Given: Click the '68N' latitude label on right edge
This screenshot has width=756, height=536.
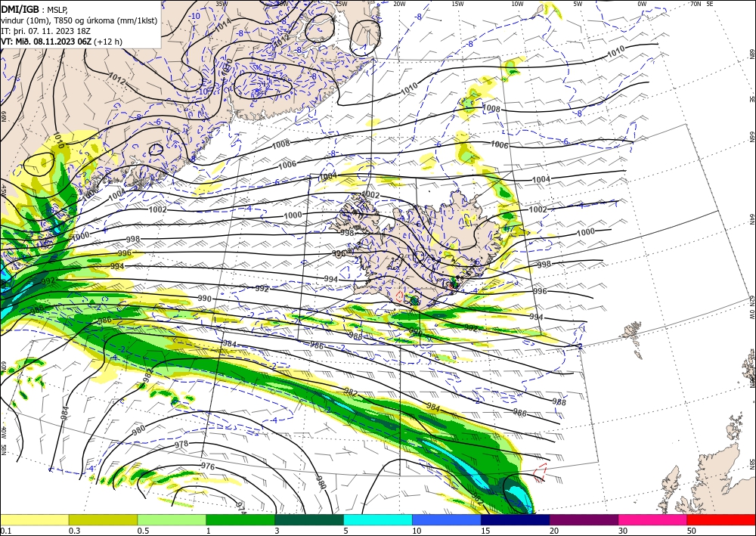Looking at the screenshot, I should click(x=751, y=54).
